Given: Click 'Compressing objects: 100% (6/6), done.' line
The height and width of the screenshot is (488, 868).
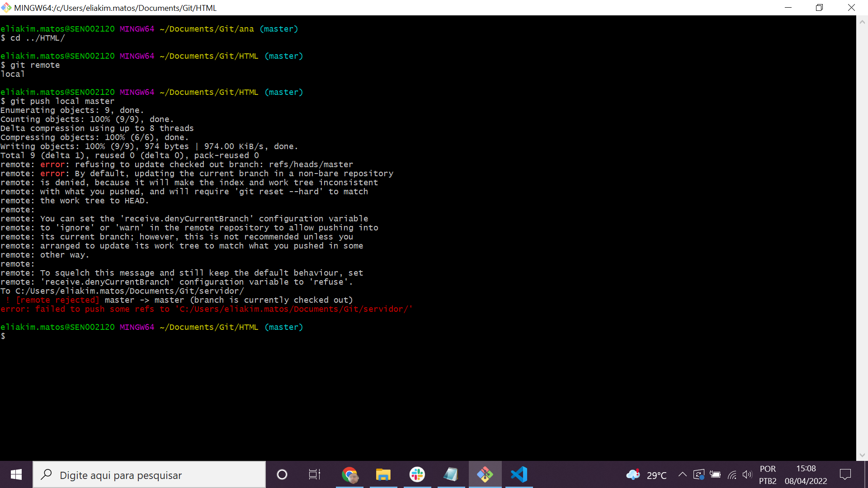Looking at the screenshot, I should (94, 137).
